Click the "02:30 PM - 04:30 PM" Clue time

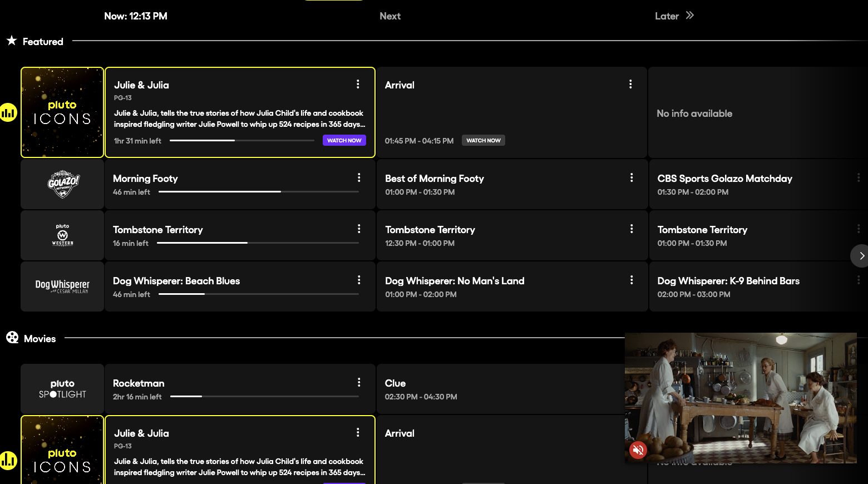pyautogui.click(x=421, y=397)
